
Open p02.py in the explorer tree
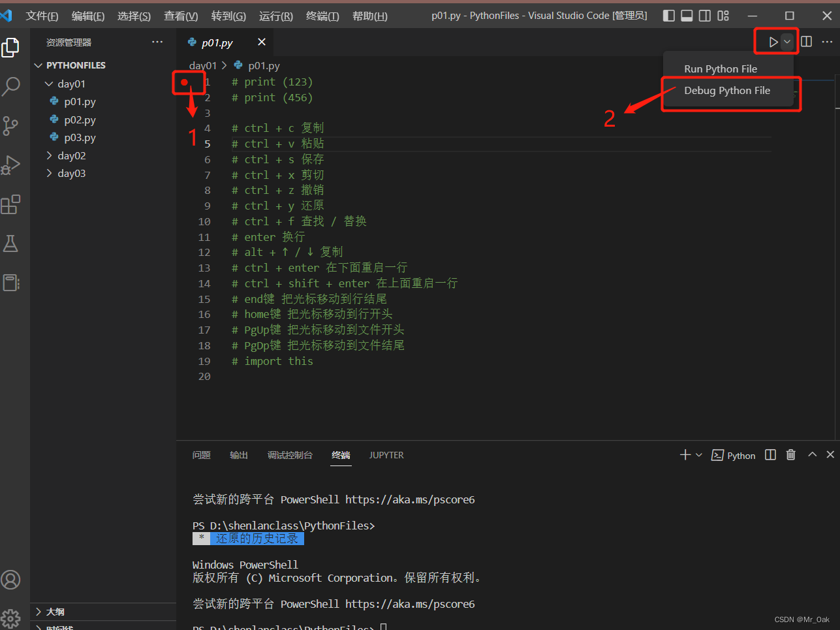[x=80, y=119]
